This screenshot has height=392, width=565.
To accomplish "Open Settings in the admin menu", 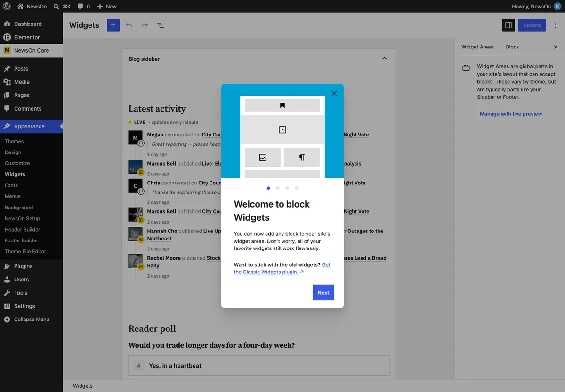I will 31,306.
